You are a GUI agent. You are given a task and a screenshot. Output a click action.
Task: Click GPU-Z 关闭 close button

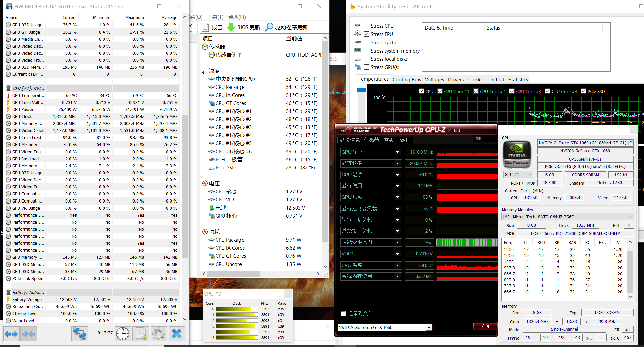click(485, 326)
